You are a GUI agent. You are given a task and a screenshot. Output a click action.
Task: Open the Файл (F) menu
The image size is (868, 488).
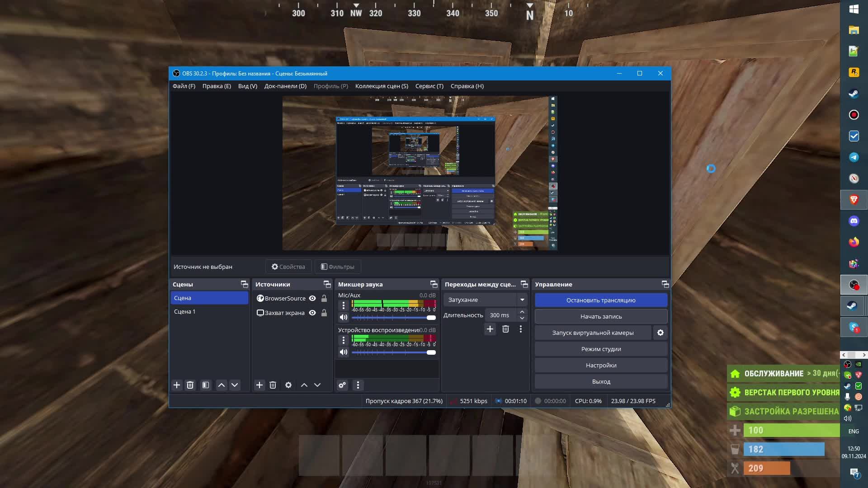tap(184, 86)
